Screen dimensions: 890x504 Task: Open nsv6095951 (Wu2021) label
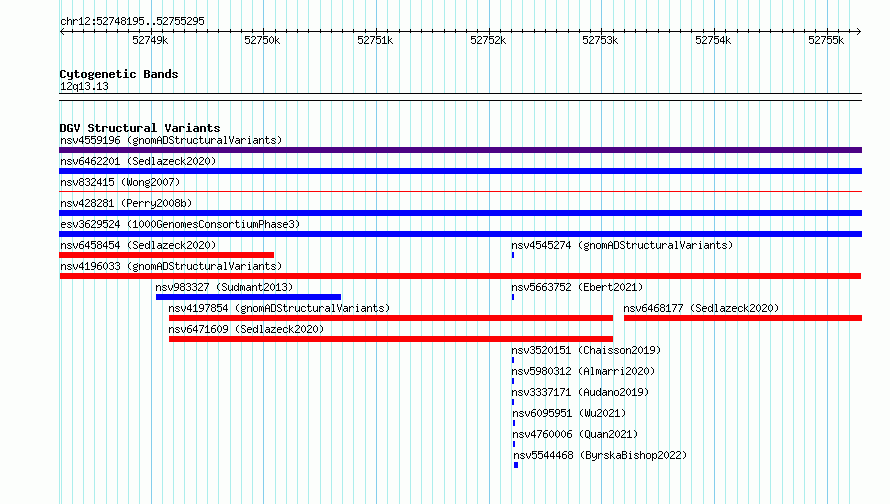[x=569, y=413]
